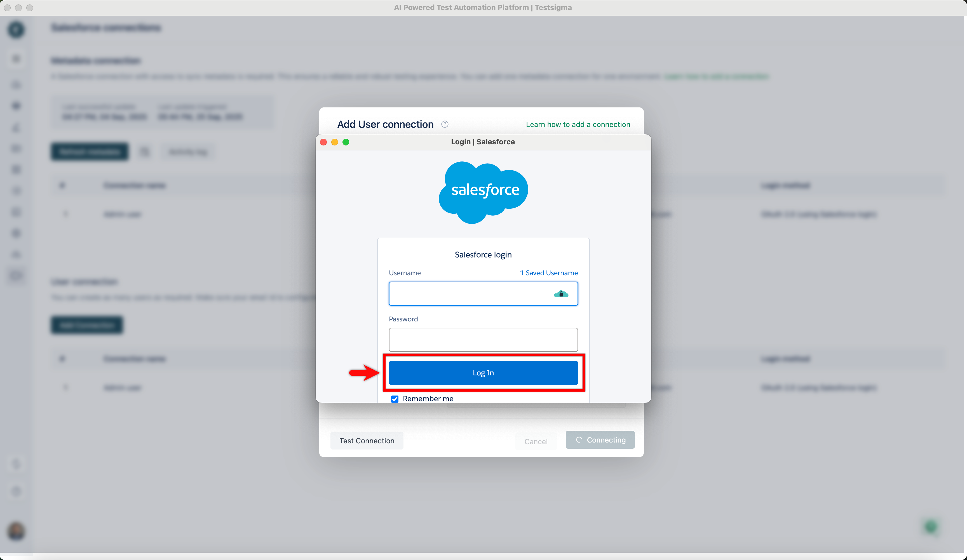This screenshot has width=967, height=560.
Task: Click the Testsigma logo at sidebar top
Action: click(16, 30)
